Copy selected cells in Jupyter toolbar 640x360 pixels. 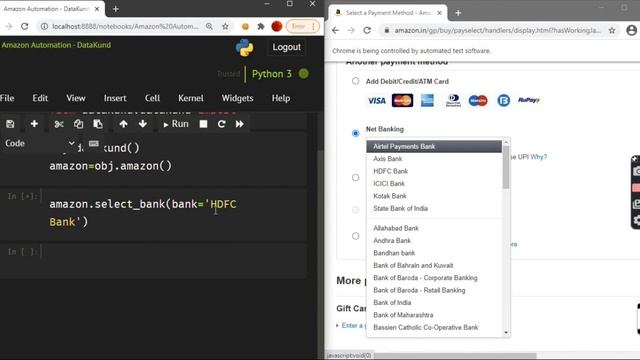(x=78, y=124)
